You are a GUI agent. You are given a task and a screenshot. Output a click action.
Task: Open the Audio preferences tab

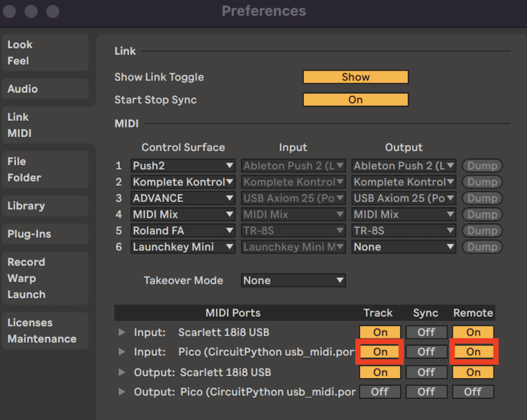click(x=45, y=89)
